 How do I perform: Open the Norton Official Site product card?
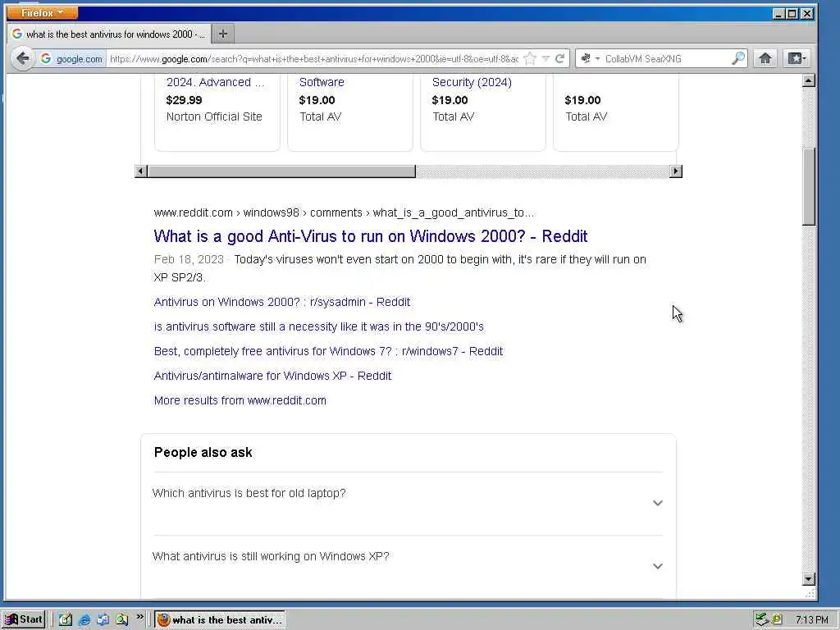point(217,112)
